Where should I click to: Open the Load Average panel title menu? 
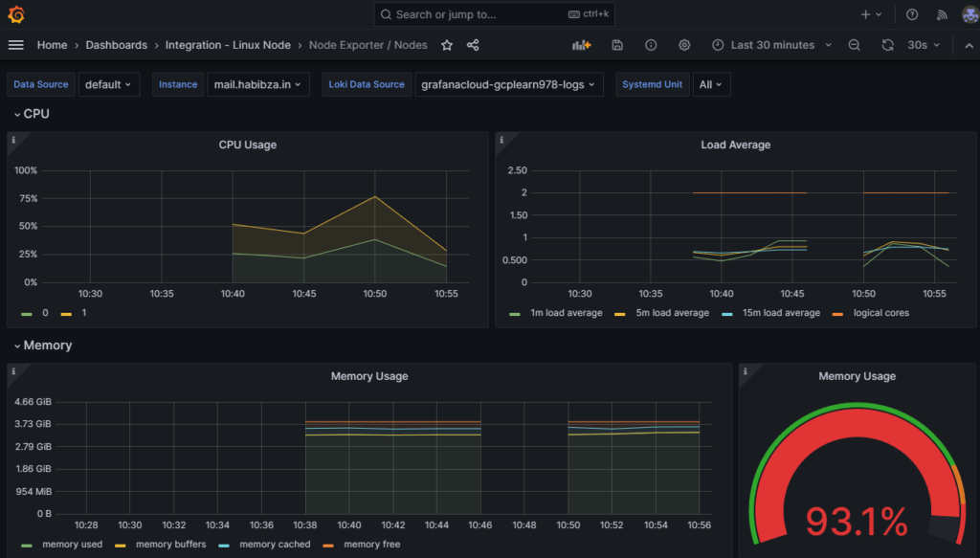[x=736, y=145]
